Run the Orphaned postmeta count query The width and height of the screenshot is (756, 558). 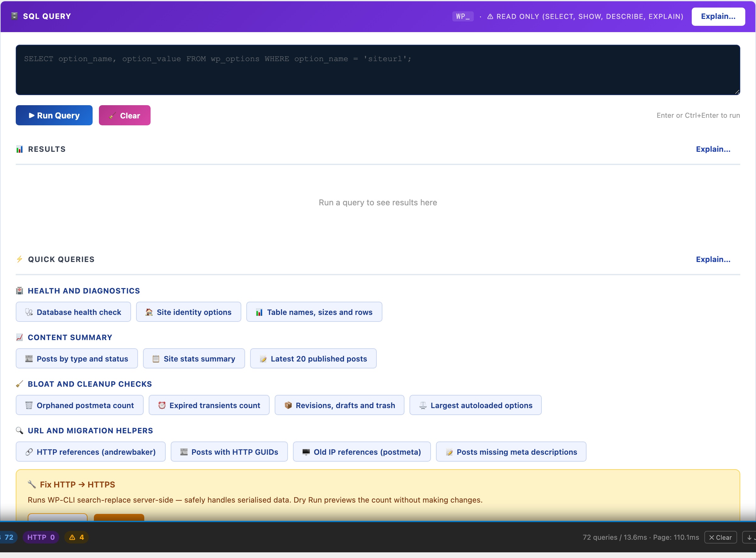pos(80,405)
